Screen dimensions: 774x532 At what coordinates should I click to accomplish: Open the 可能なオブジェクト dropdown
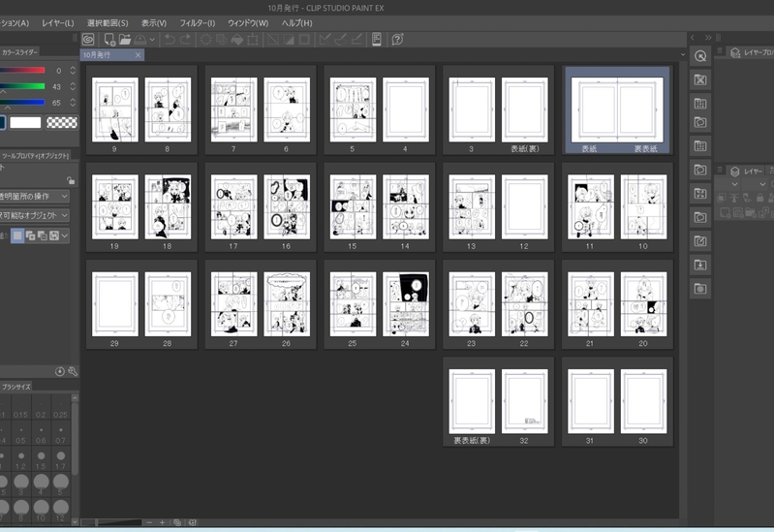34,215
